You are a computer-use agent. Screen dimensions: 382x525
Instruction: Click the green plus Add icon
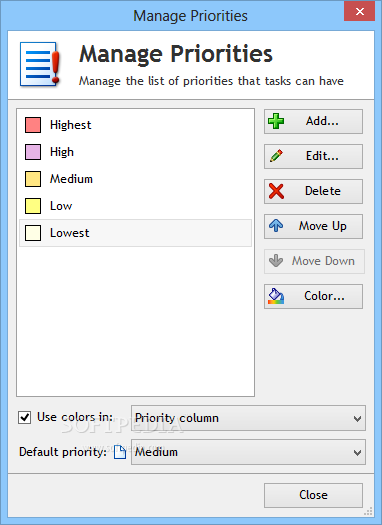point(276,121)
